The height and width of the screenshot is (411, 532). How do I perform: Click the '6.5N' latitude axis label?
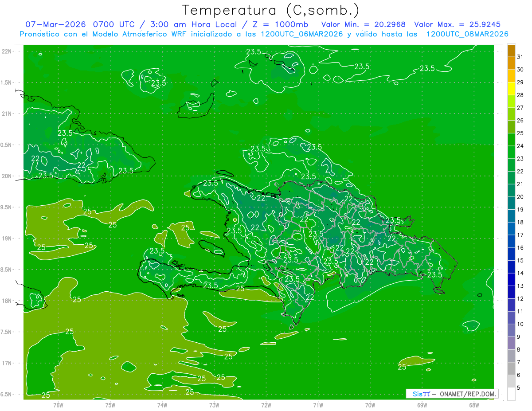click(7, 395)
